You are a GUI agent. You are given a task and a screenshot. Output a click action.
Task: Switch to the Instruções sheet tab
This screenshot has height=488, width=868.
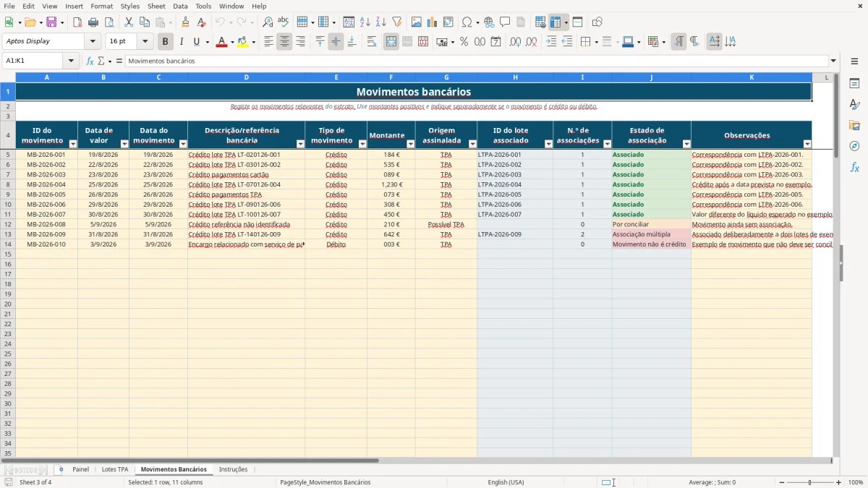233,469
